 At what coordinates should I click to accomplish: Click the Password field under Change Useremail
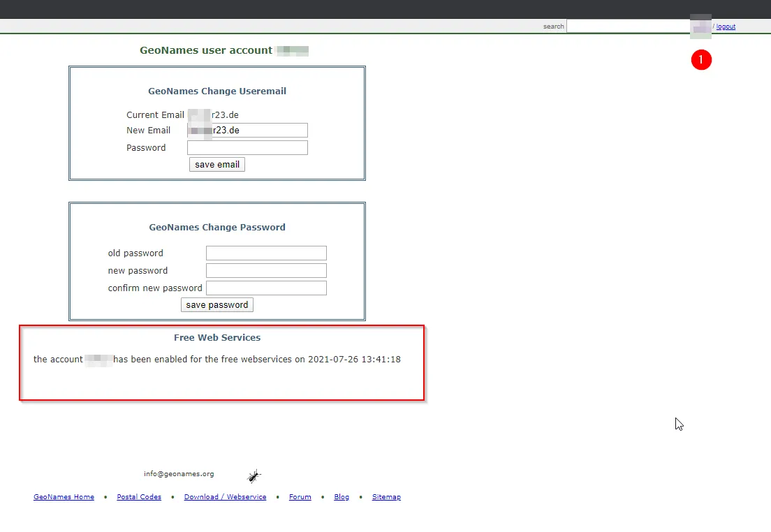[x=247, y=147]
